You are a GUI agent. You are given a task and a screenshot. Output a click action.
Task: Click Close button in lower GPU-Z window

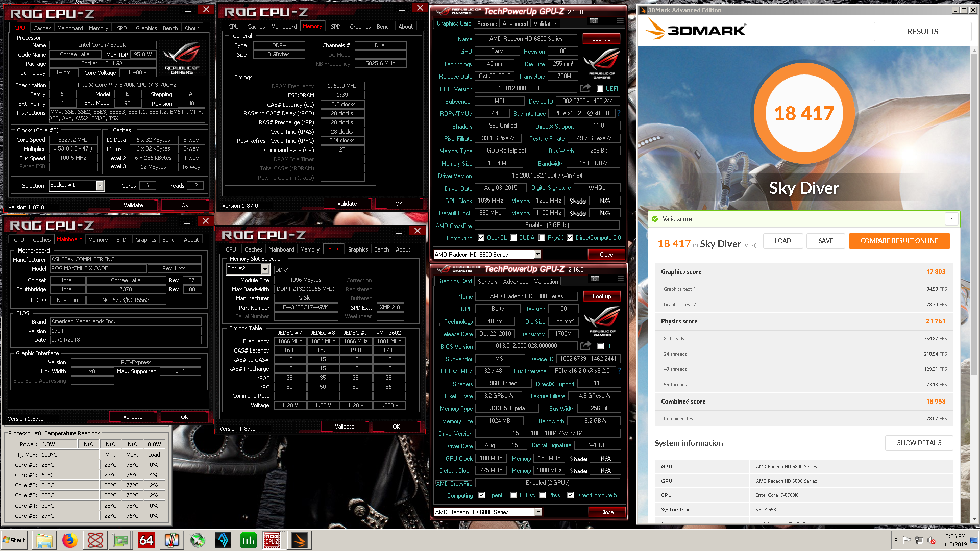tap(607, 512)
